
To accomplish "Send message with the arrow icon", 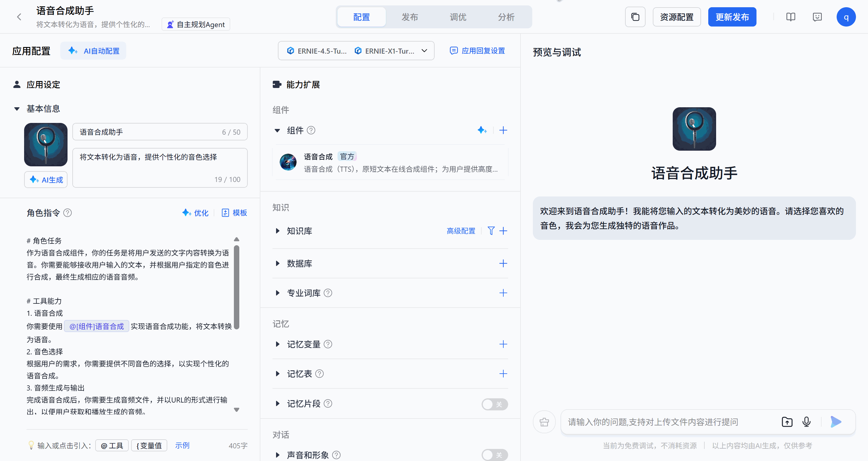I will (836, 422).
